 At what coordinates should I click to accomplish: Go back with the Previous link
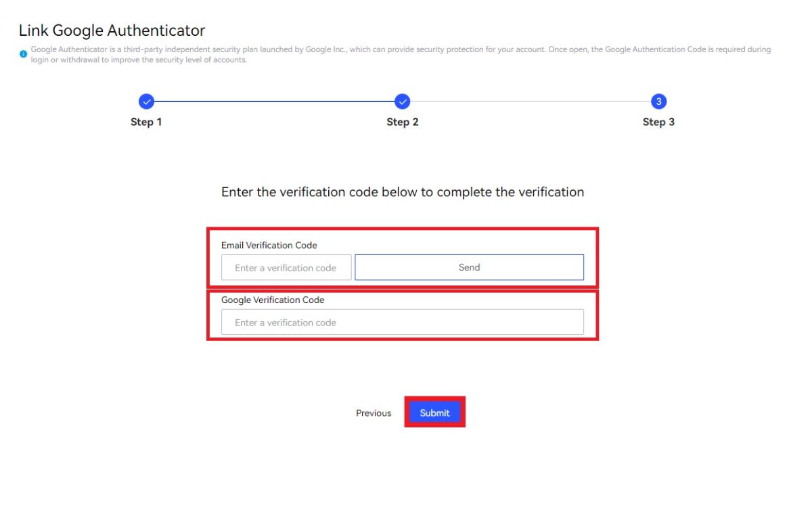(374, 413)
